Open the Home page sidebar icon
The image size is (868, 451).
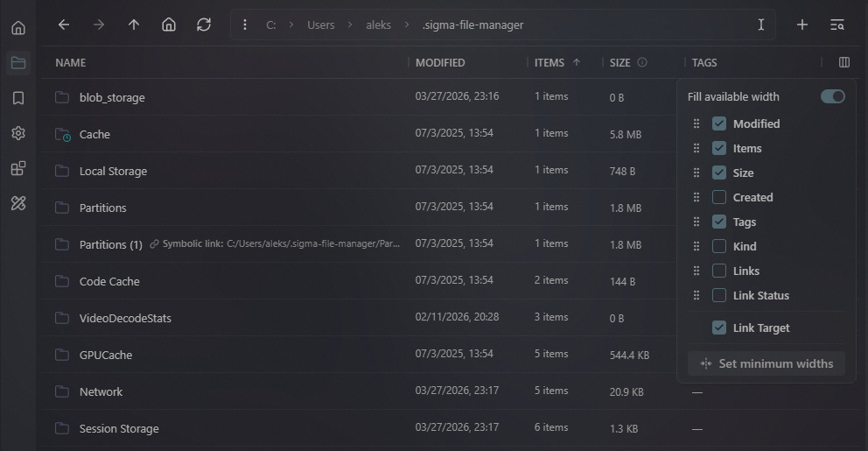tap(18, 28)
